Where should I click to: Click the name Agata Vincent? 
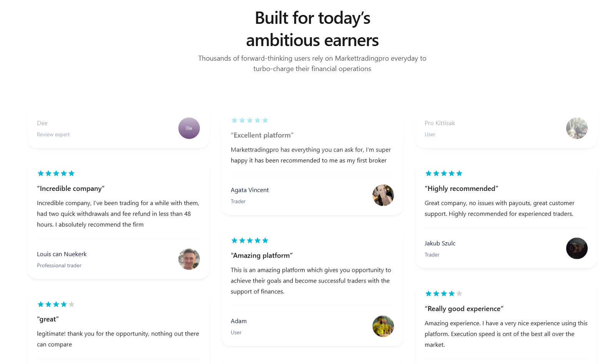tap(250, 190)
